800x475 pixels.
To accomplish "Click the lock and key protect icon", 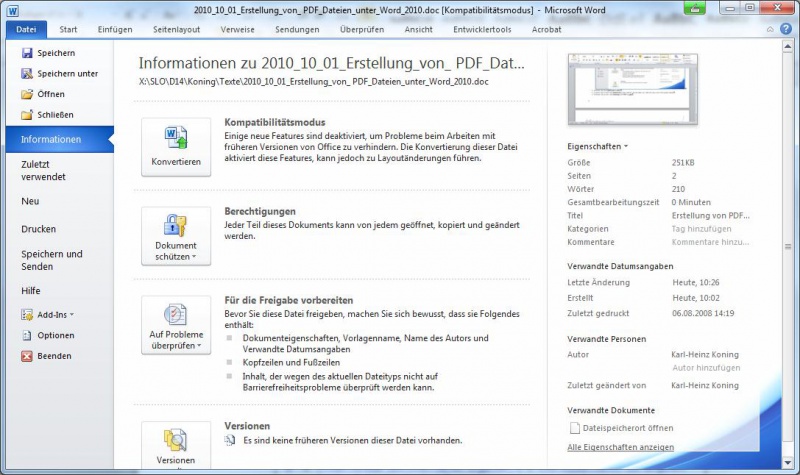I will (176, 225).
